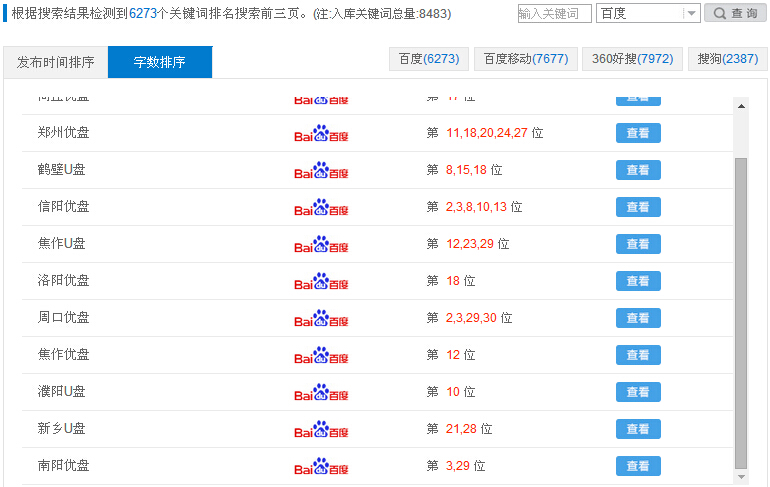The image size is (770, 487).
Task: Select the 360好搜(7972) engine tab
Action: pyautogui.click(x=632, y=59)
